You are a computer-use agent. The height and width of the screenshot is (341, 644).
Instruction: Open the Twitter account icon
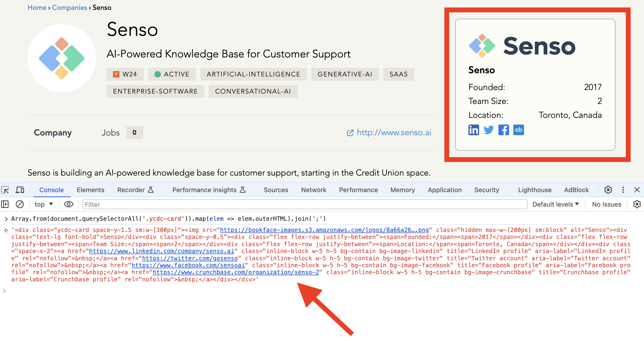click(488, 130)
